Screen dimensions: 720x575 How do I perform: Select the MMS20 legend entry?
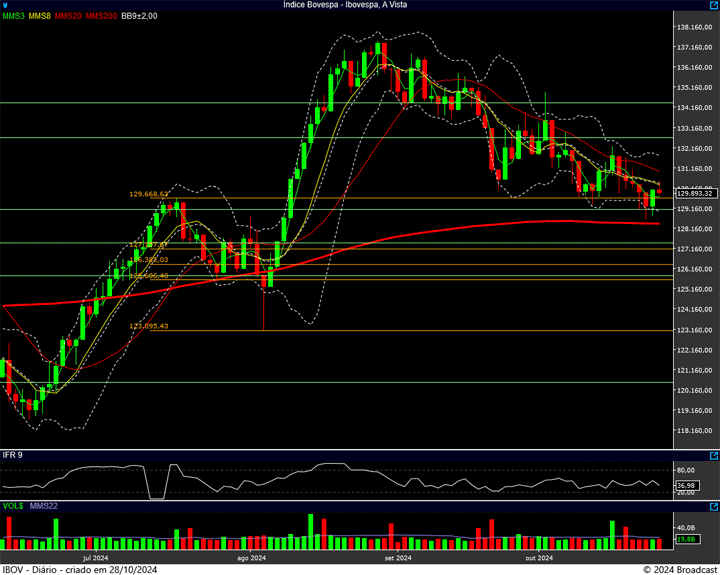(x=68, y=16)
